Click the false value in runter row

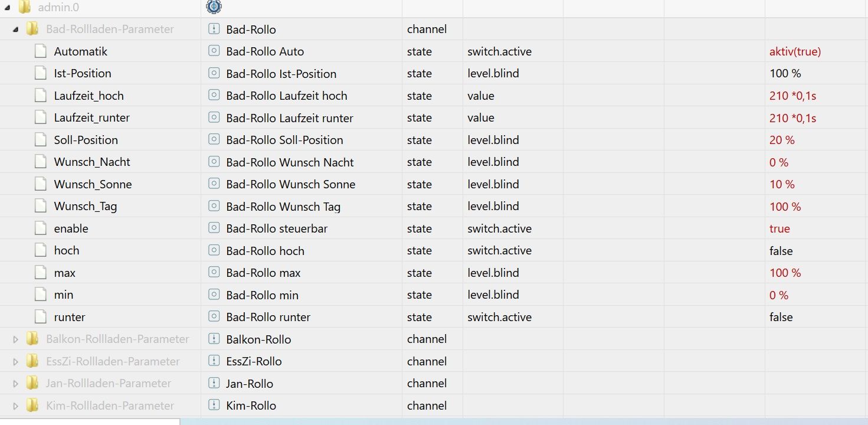point(781,317)
